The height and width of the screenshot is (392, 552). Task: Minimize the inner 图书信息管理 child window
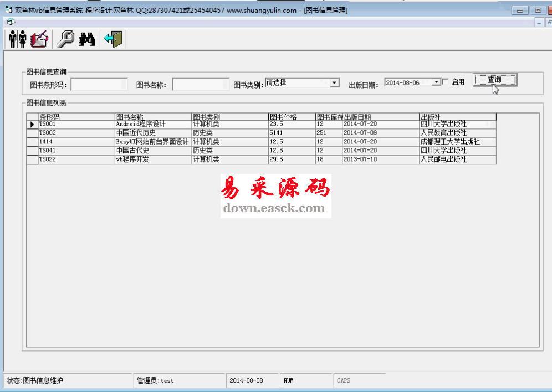540,22
